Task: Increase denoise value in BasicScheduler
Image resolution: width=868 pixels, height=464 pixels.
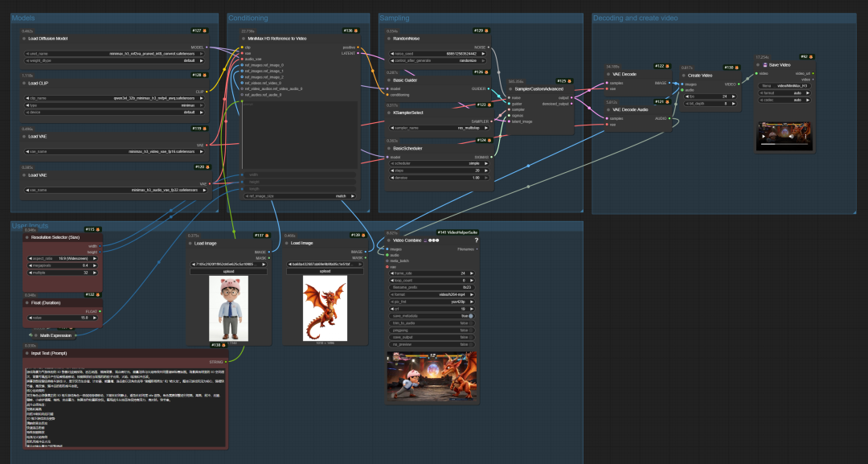Action: tap(486, 178)
